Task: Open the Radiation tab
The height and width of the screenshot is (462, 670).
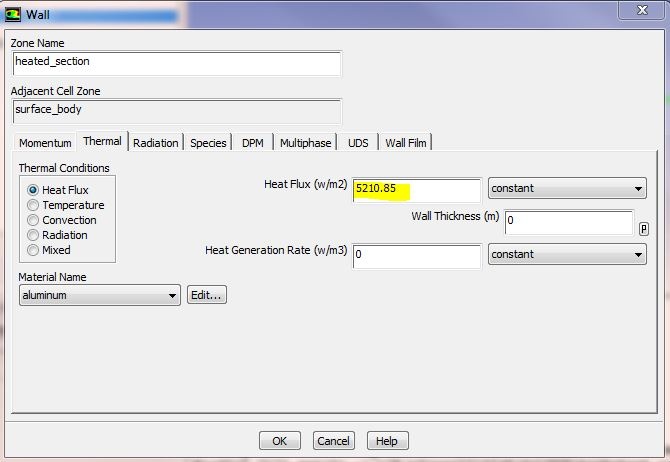Action: coord(156,143)
